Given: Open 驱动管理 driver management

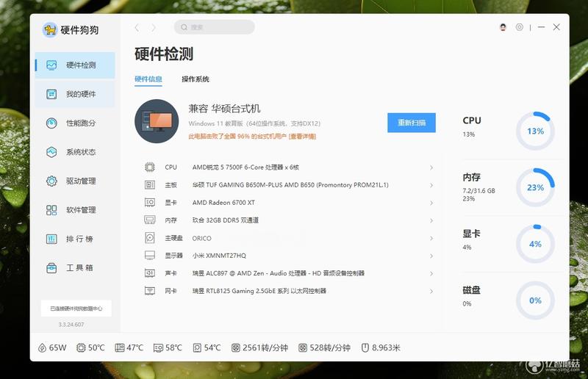Looking at the screenshot, I should coord(75,181).
